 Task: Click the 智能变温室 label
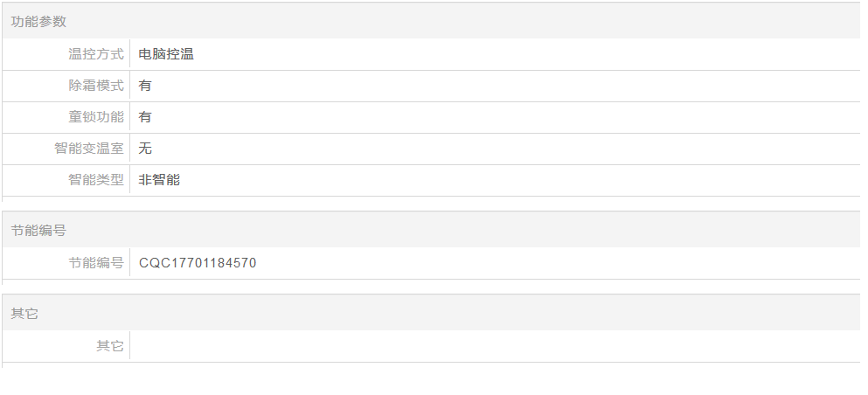(x=89, y=149)
